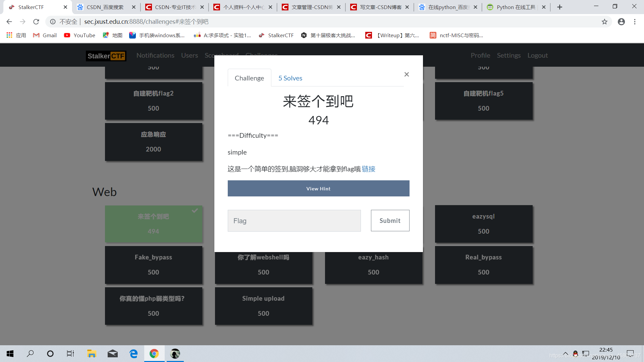644x362 pixels.
Task: Close the StalkerCTF browser tab
Action: coord(65,7)
